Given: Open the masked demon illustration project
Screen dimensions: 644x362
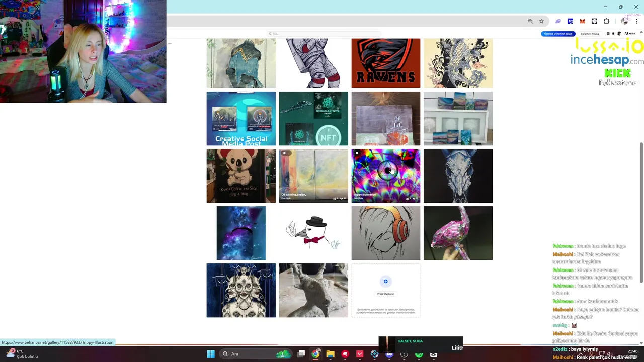Looking at the screenshot, I should click(x=241, y=290).
